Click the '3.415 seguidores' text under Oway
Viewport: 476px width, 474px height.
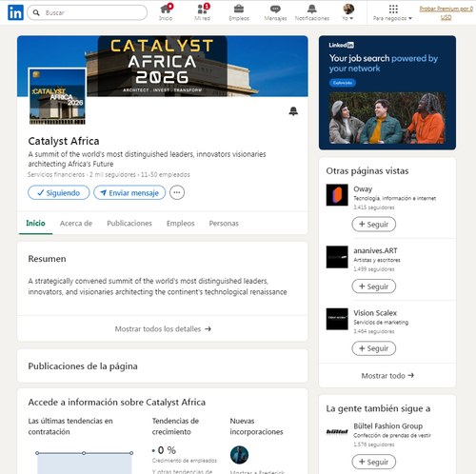point(374,207)
